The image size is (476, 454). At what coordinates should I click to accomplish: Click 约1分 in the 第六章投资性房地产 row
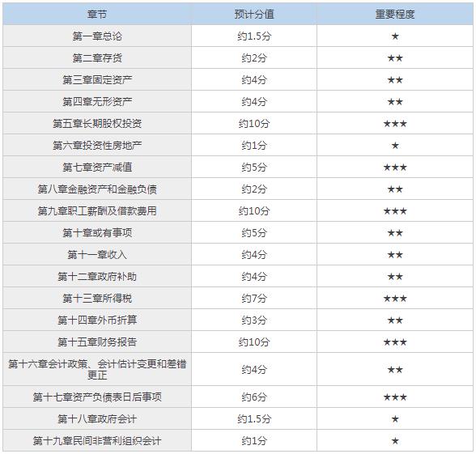point(254,146)
